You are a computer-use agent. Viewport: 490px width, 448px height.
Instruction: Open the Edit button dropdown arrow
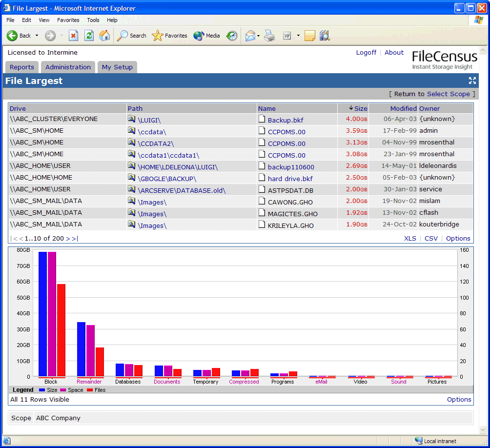[x=298, y=36]
